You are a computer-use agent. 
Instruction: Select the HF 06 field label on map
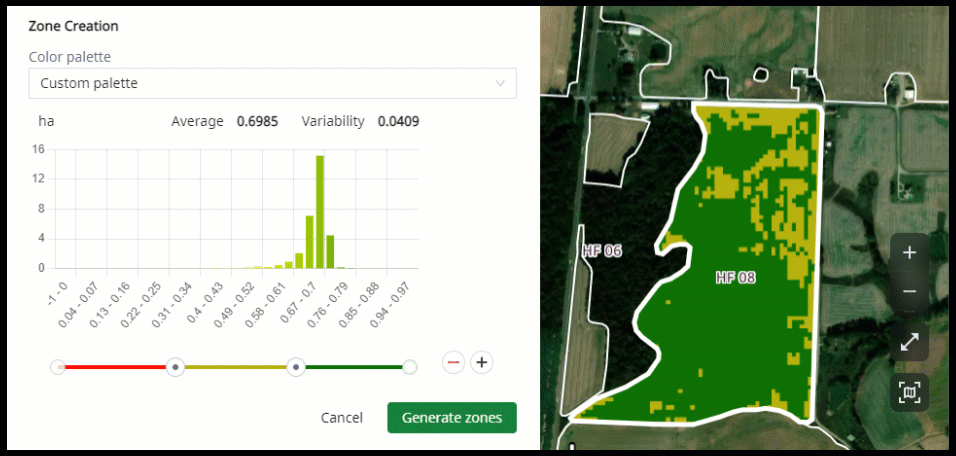coord(602,251)
